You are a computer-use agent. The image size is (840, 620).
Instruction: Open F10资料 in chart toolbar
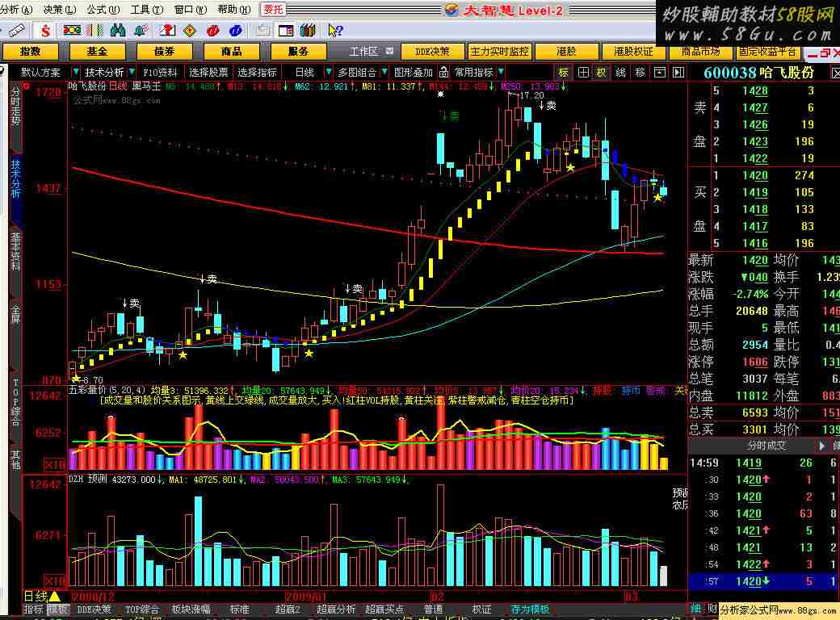click(160, 73)
